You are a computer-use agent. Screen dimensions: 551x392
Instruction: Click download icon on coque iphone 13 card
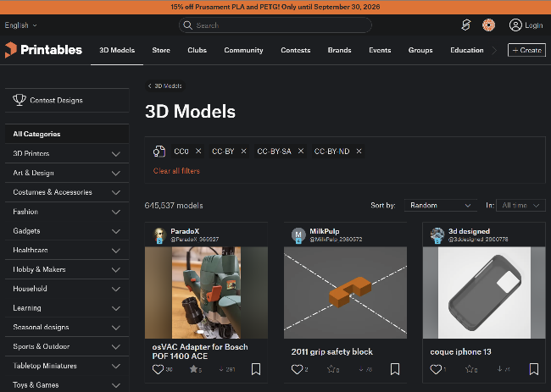(499, 369)
